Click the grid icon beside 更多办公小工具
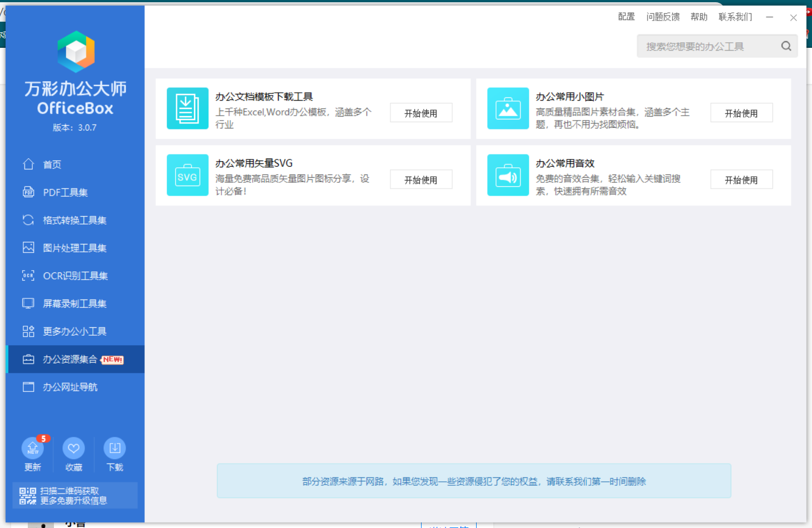Image resolution: width=812 pixels, height=528 pixels. click(28, 331)
